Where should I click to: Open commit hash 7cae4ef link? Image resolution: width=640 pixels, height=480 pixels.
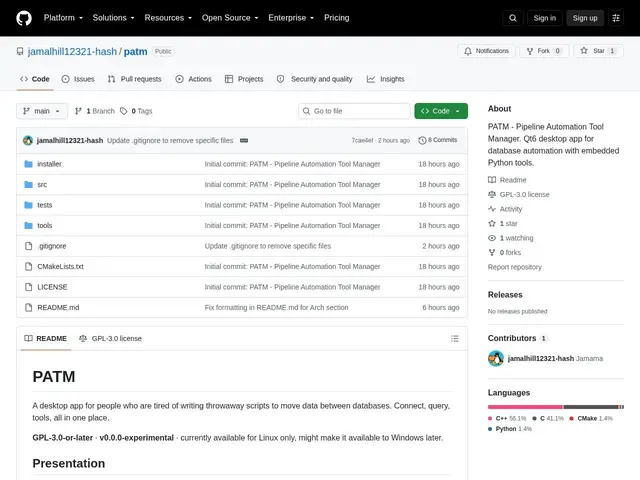click(x=362, y=140)
